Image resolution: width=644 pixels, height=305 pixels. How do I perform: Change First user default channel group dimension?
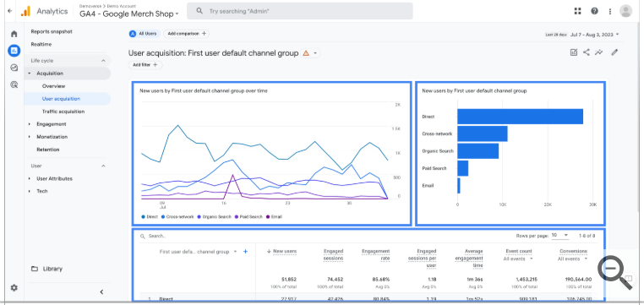click(199, 252)
